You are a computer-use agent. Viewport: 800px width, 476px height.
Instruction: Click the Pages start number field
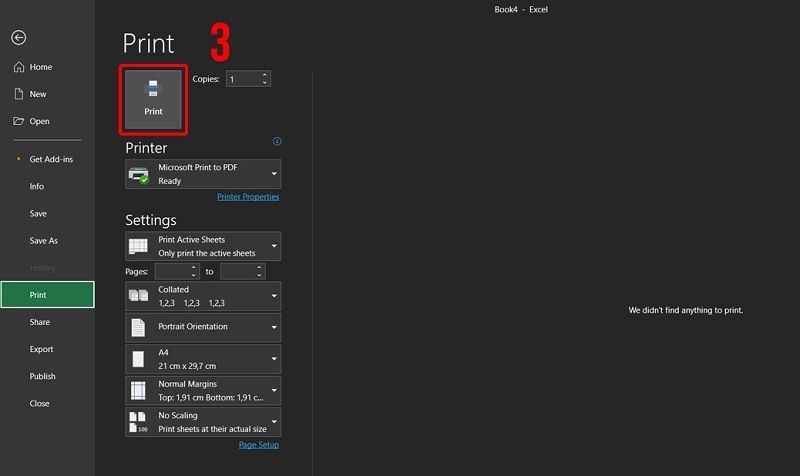(172, 271)
